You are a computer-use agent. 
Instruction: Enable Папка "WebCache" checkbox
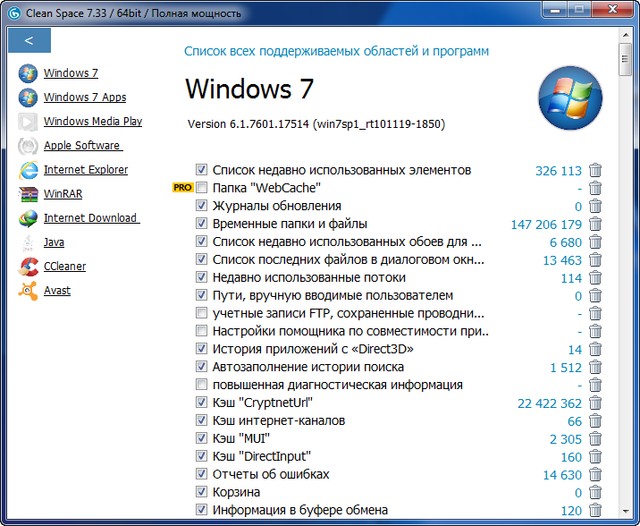(x=202, y=188)
